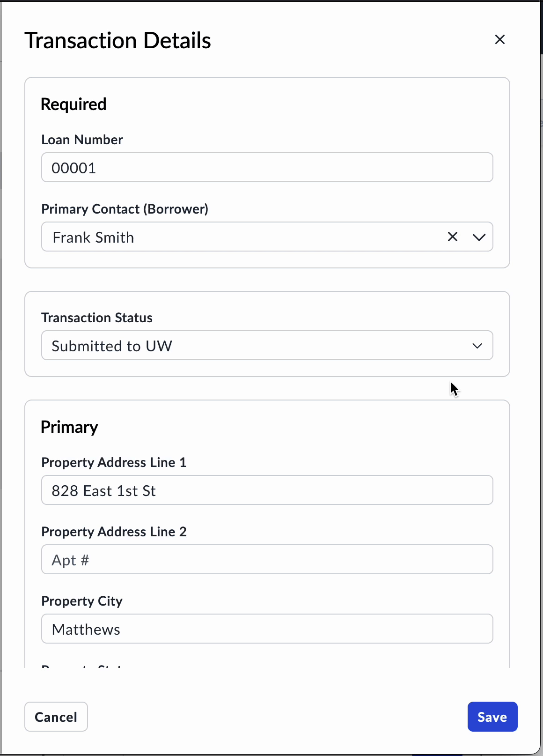
Task: Clear the Frank Smith borrower selection
Action: (x=452, y=237)
